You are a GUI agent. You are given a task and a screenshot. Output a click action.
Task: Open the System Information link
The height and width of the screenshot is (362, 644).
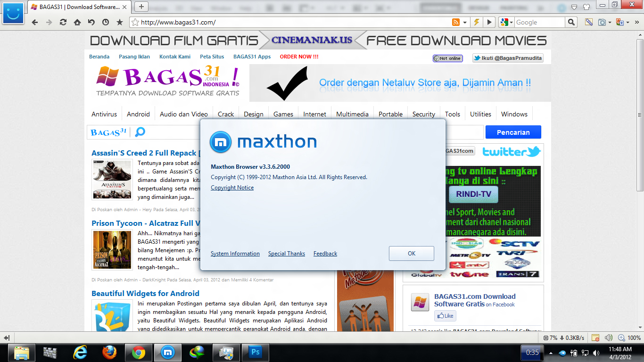coord(235,254)
